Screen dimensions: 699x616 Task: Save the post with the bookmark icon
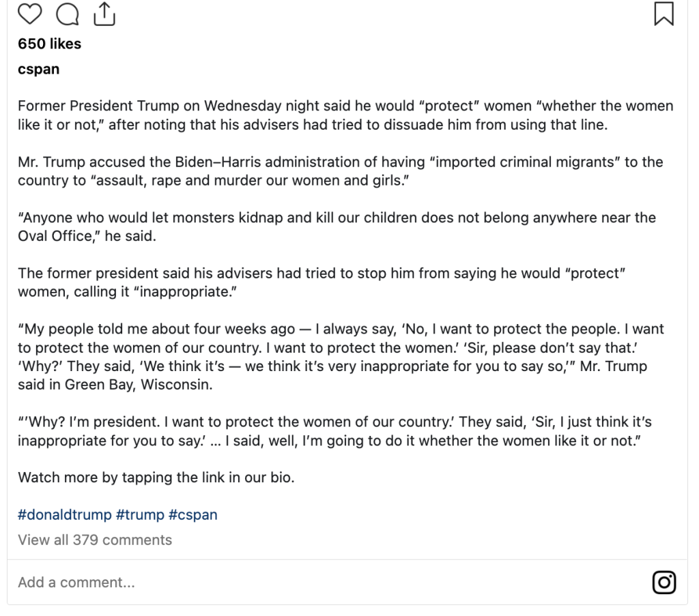pos(664,14)
